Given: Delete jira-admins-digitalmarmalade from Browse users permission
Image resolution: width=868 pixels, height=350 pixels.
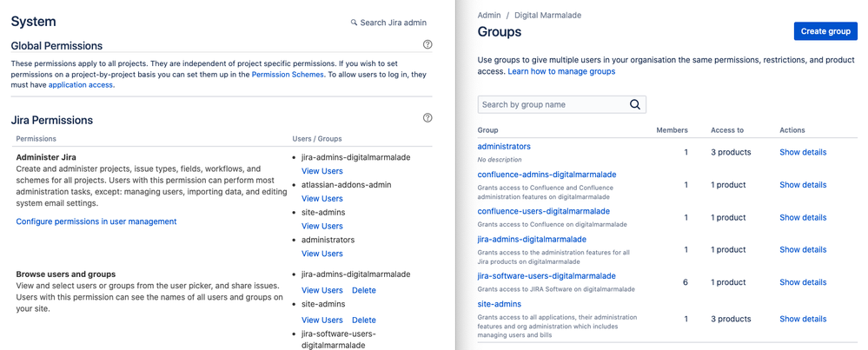Looking at the screenshot, I should [364, 290].
